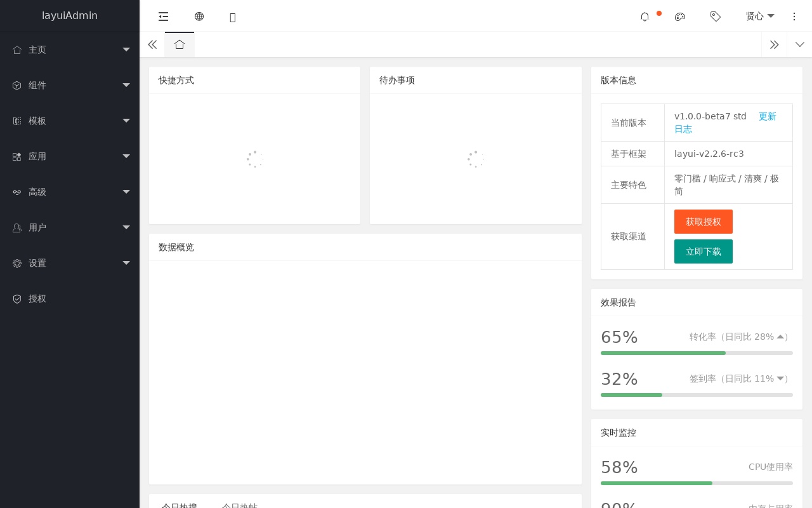Click the 实时监控 card header

click(697, 432)
